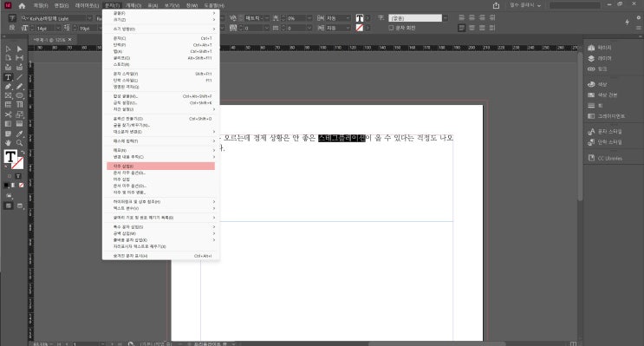Open the 페이지 (Pages) panel
644x346 pixels.
coord(600,48)
